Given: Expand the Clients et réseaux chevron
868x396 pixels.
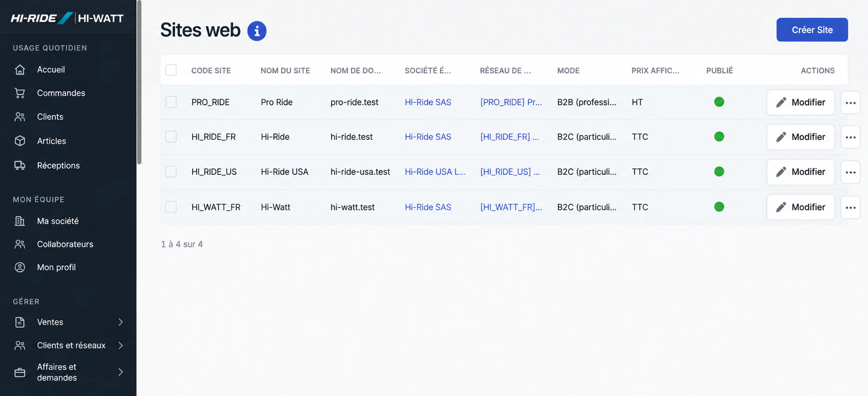Looking at the screenshot, I should 121,346.
